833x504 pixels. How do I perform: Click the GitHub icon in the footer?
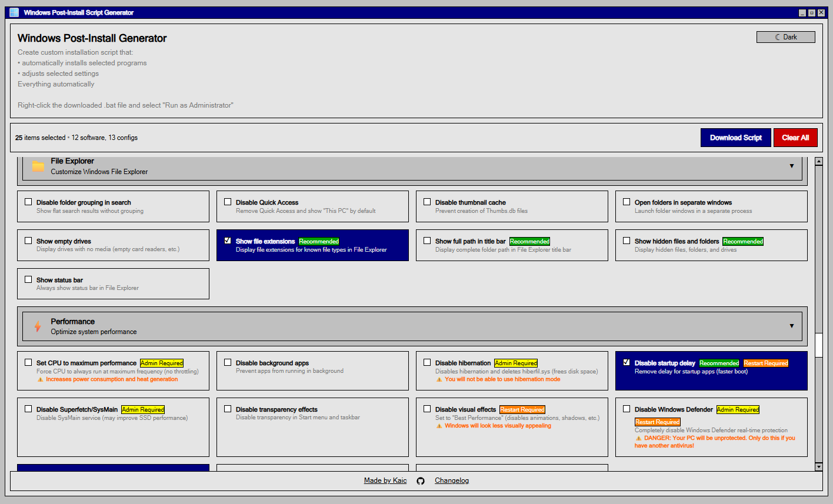click(x=421, y=481)
